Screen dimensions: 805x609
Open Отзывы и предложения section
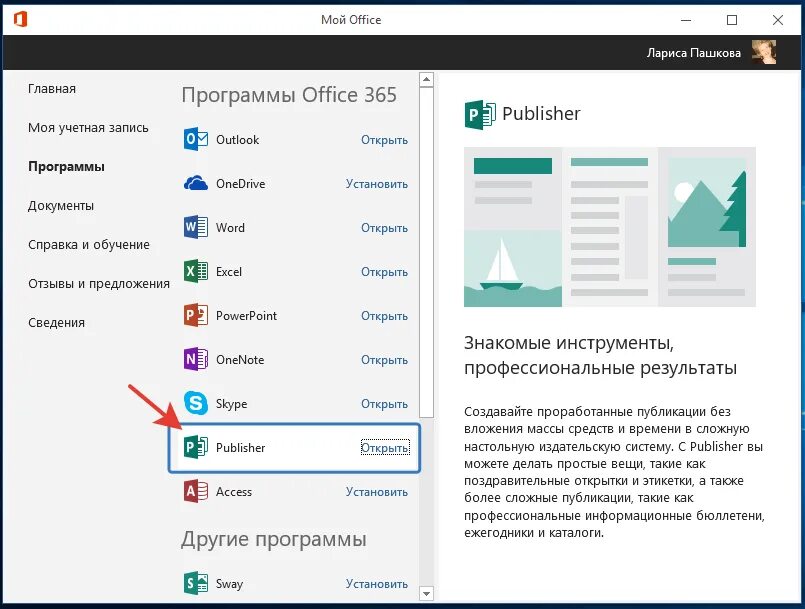pyautogui.click(x=99, y=283)
